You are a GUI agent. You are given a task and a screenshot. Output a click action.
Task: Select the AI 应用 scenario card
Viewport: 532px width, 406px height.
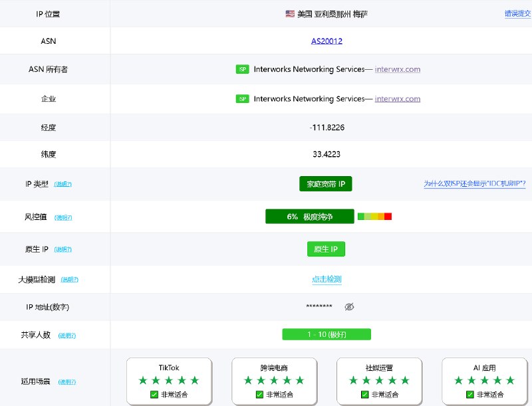coord(485,381)
